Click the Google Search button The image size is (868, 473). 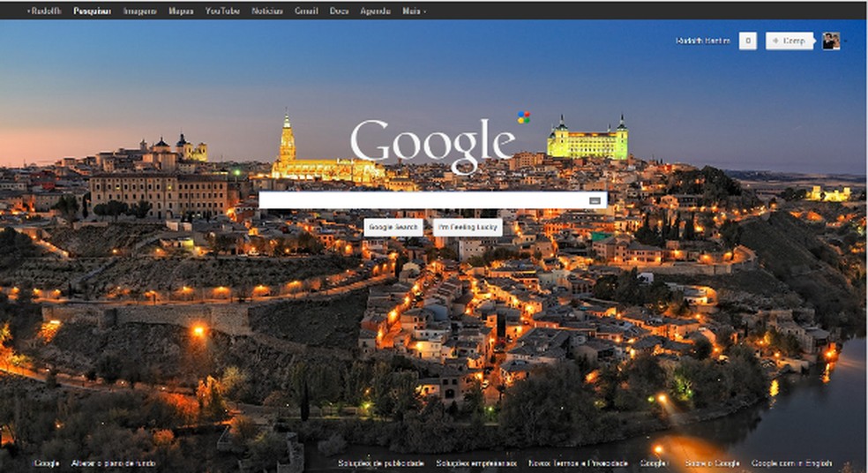tap(393, 227)
